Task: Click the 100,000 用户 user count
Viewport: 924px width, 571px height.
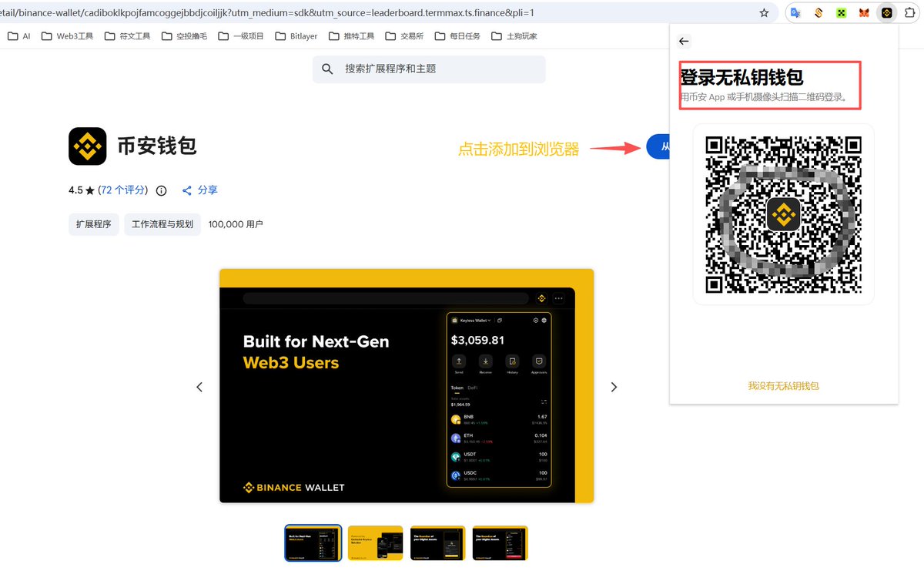Action: [236, 224]
